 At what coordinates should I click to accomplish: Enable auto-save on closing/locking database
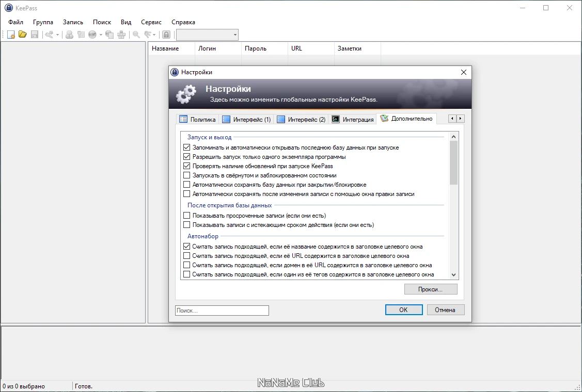pos(187,184)
